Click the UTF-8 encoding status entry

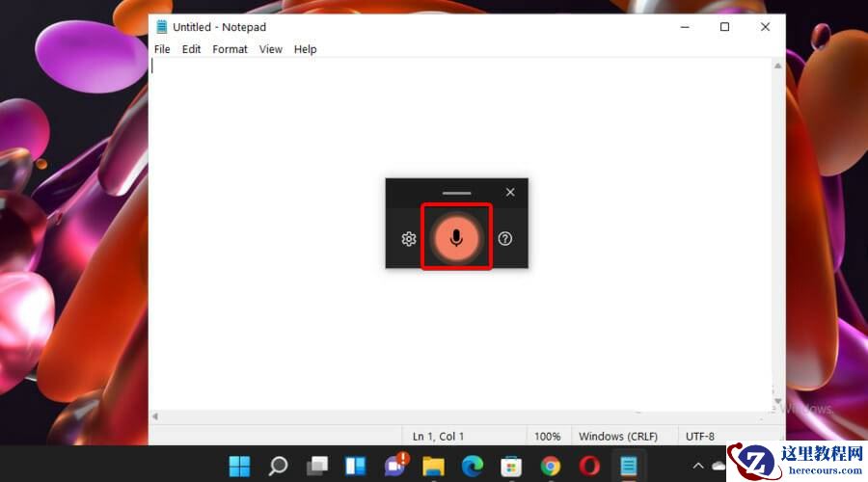click(700, 436)
